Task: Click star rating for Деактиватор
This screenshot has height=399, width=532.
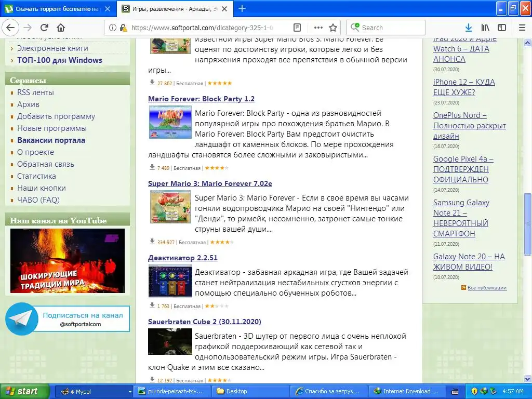Action: click(217, 306)
